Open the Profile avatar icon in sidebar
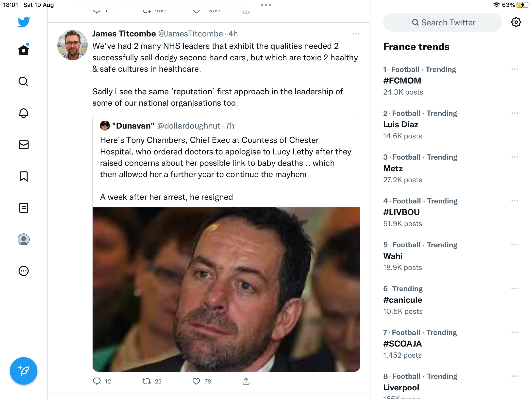The width and height of the screenshot is (532, 399). [x=24, y=239]
